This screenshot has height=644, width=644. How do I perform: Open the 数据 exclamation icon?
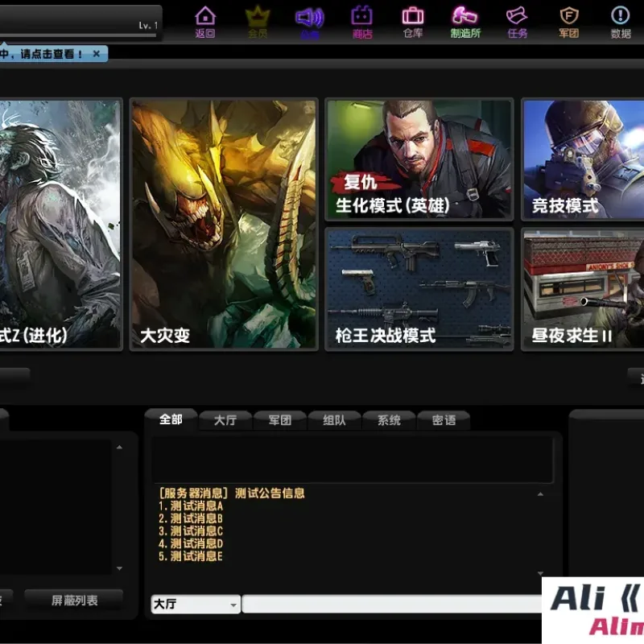(x=621, y=23)
